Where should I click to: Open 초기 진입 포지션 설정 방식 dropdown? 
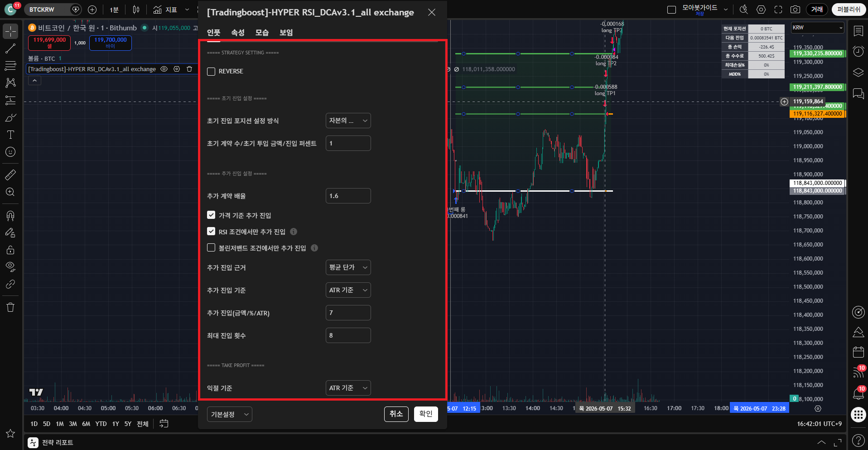(x=348, y=121)
